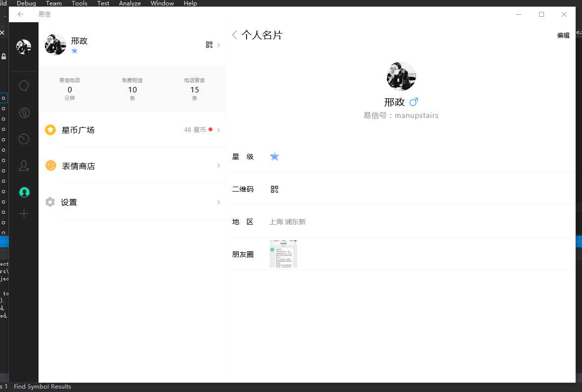
Task: Minimize the 易信 window
Action: tap(519, 14)
